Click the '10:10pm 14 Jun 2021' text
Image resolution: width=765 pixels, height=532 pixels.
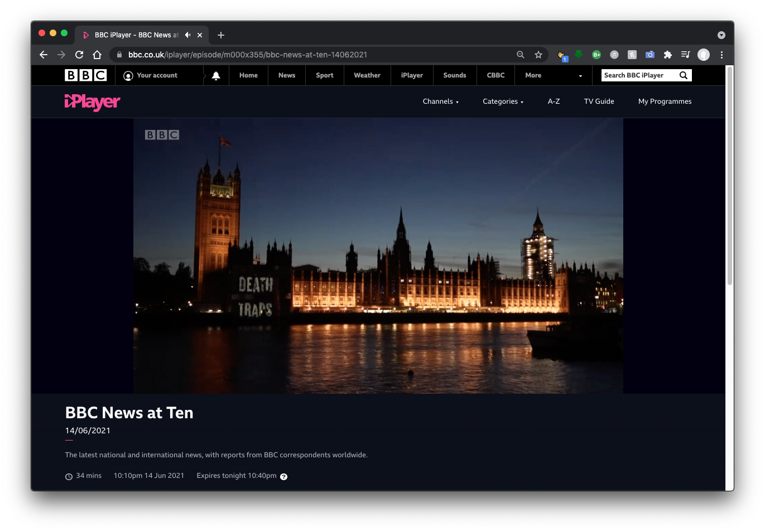click(x=149, y=476)
